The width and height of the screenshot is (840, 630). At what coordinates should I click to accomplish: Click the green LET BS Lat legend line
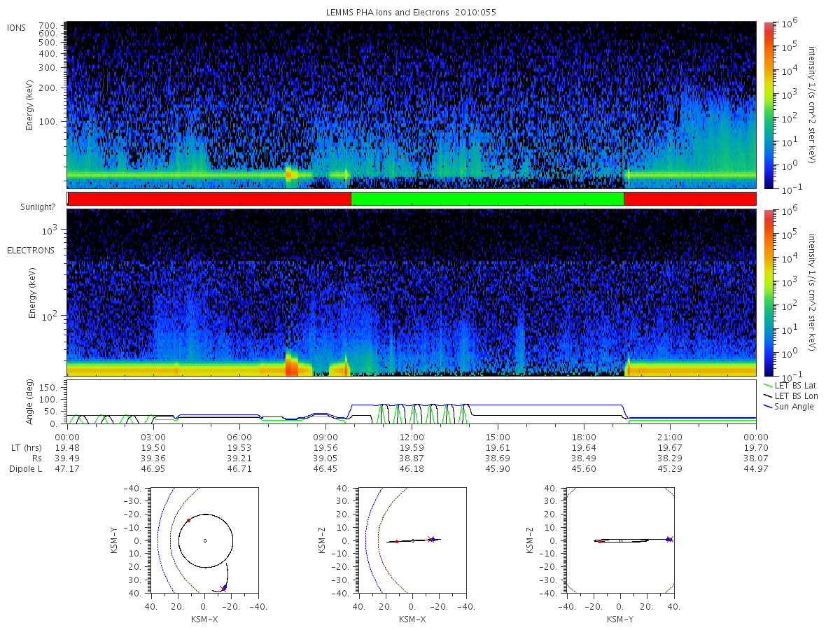click(x=769, y=386)
